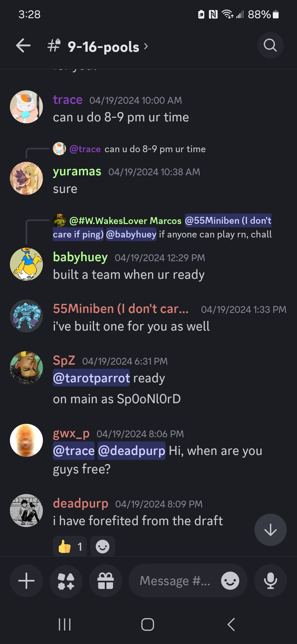
Task: Open SpZ's avatar profile
Action: [x=26, y=367]
